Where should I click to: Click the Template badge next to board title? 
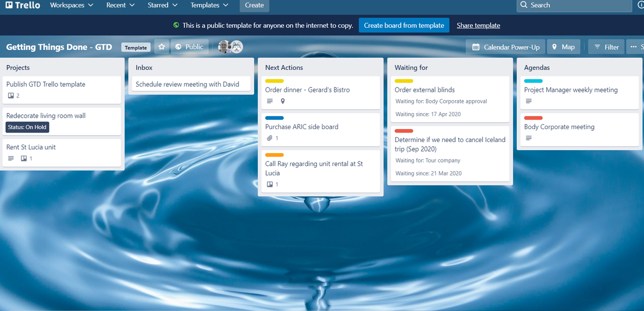(x=136, y=47)
